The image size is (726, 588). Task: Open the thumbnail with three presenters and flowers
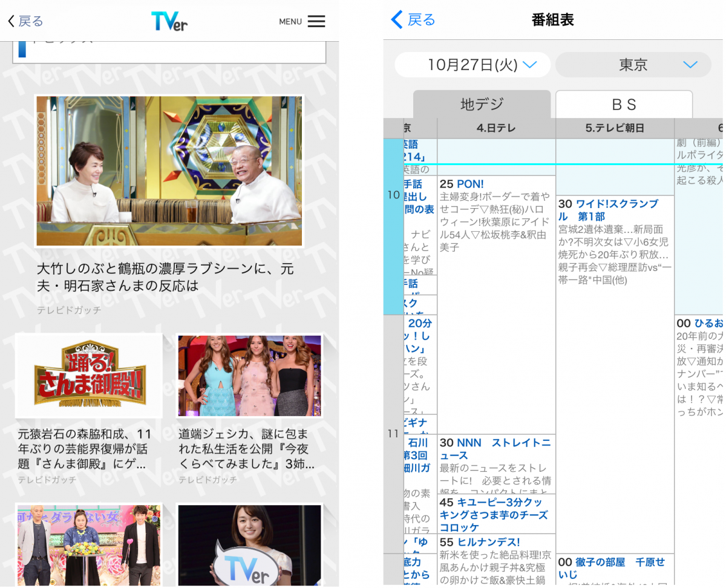(90, 545)
